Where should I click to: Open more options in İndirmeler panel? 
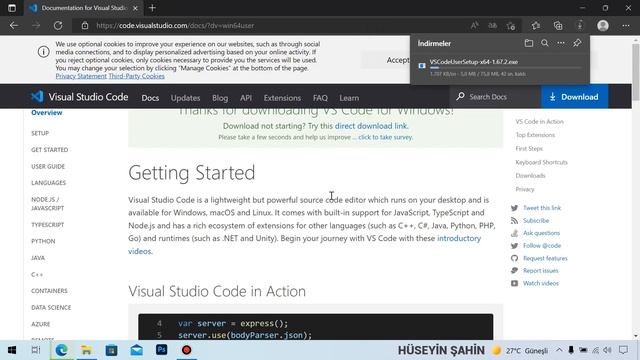[x=561, y=43]
